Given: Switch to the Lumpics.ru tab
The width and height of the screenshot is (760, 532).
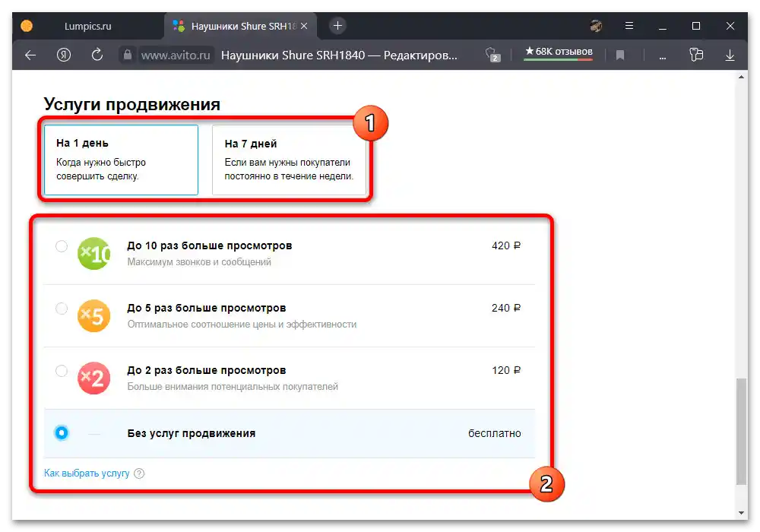Looking at the screenshot, I should point(87,26).
